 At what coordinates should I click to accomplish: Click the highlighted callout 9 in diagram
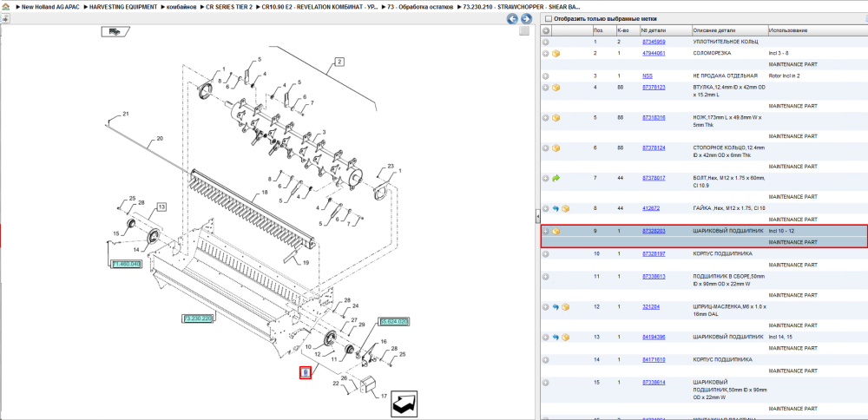306,373
